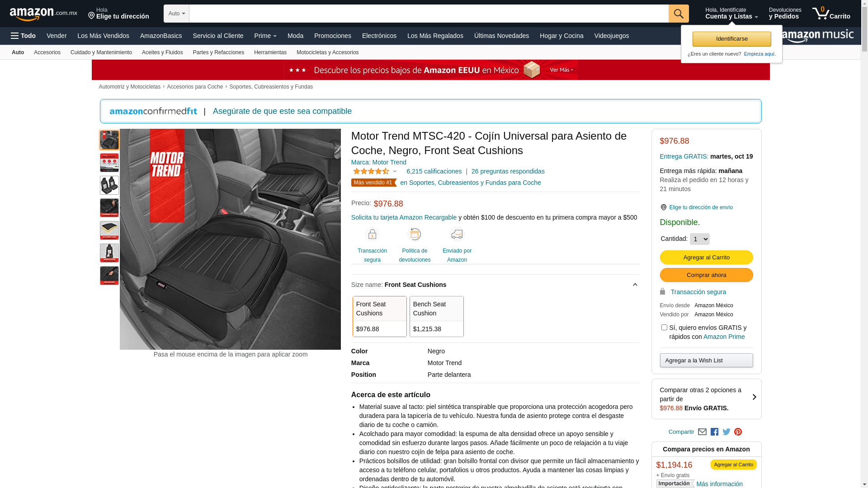The height and width of the screenshot is (488, 868).
Task: Select the Bench Seat Cushion size option
Action: [x=436, y=316]
